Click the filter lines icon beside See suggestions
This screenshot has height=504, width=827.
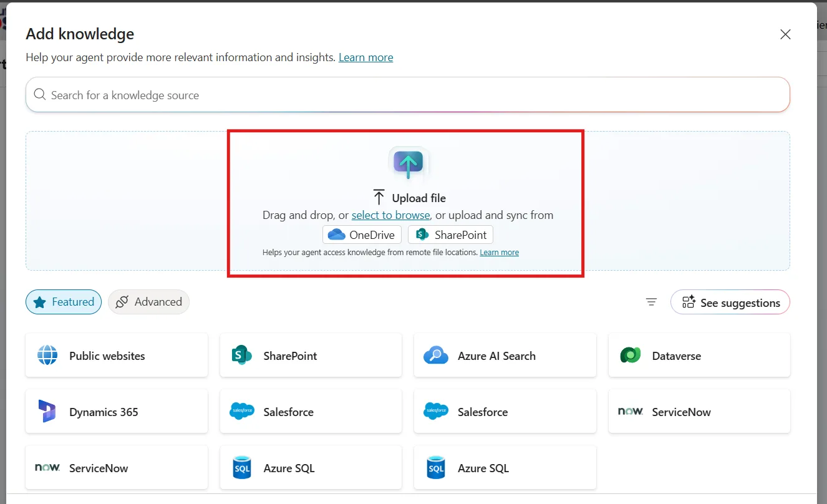tap(651, 303)
